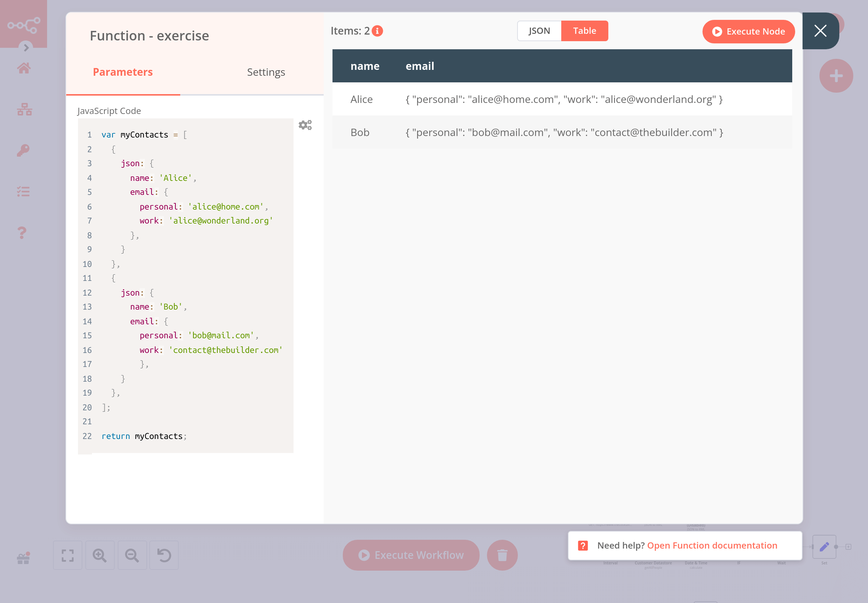
Task: Click the zoom out magnifier icon
Action: click(x=132, y=555)
